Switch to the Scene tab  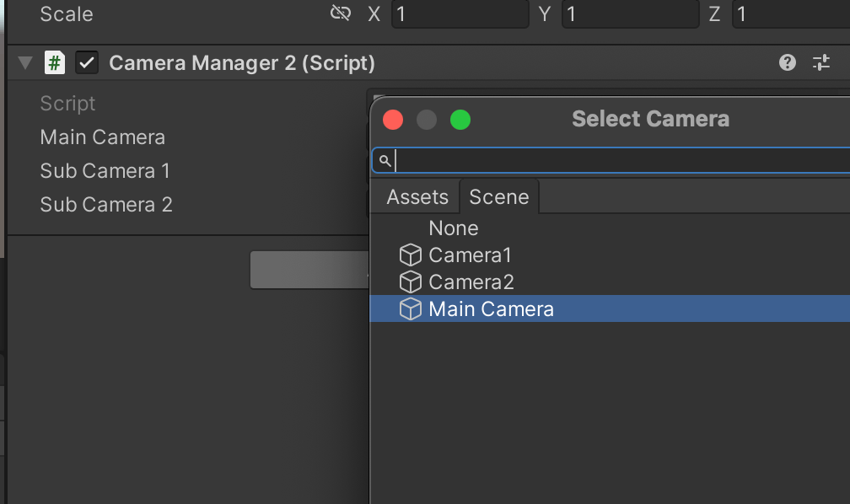498,197
